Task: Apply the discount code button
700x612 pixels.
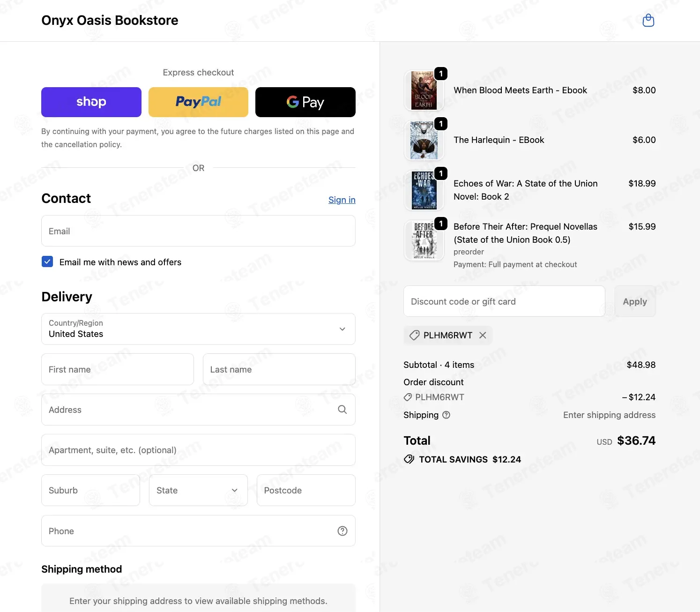Action: [x=635, y=301]
